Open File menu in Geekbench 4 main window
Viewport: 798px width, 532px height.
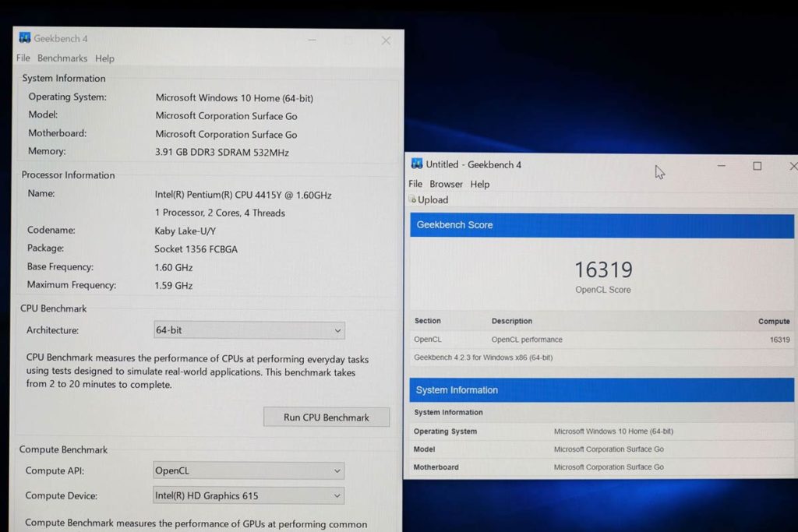click(23, 58)
